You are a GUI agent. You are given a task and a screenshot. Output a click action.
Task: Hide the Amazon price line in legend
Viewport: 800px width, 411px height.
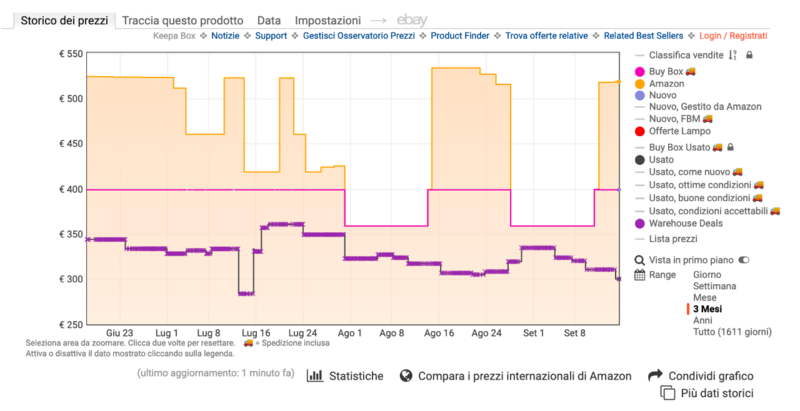(x=666, y=84)
